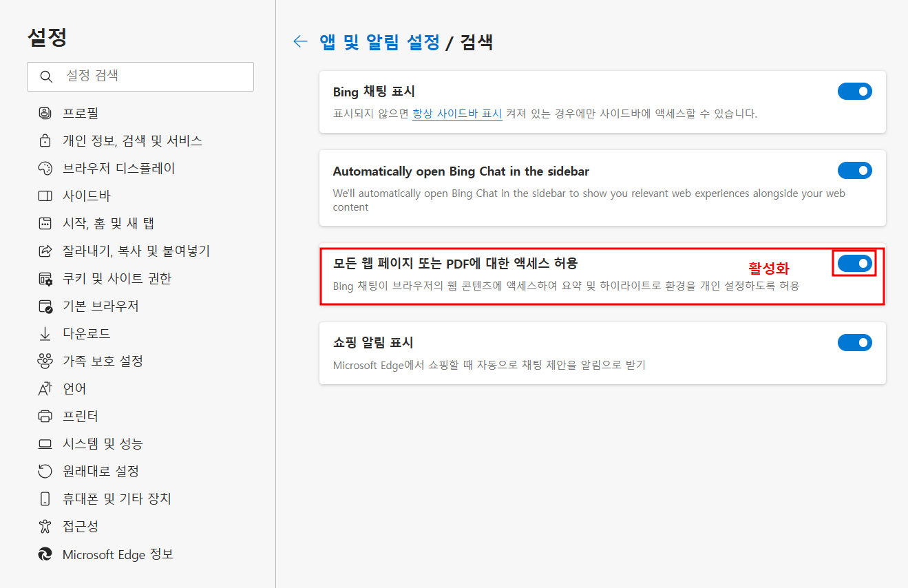The width and height of the screenshot is (908, 588).
Task: Click the Microsoft Edge에서 쇼핑할 때 description text
Action: click(489, 365)
